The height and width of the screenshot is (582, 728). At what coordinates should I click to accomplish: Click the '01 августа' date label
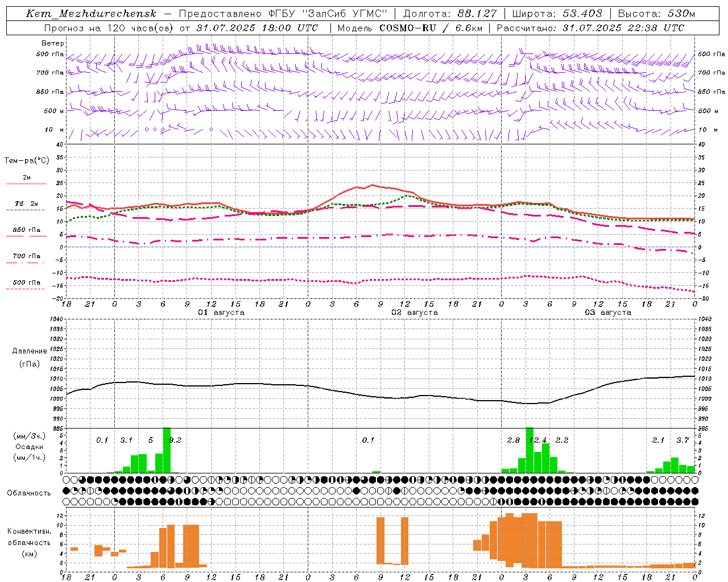point(221,313)
